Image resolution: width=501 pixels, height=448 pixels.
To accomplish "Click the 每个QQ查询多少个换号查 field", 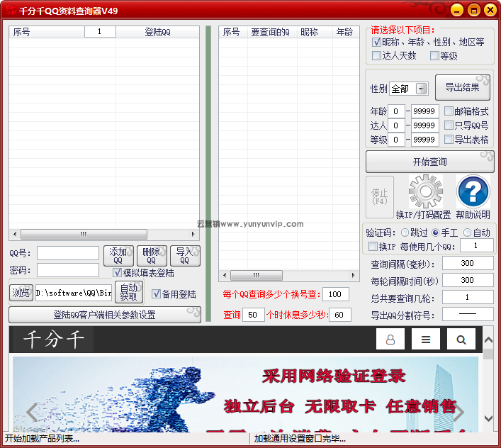I will (x=335, y=294).
